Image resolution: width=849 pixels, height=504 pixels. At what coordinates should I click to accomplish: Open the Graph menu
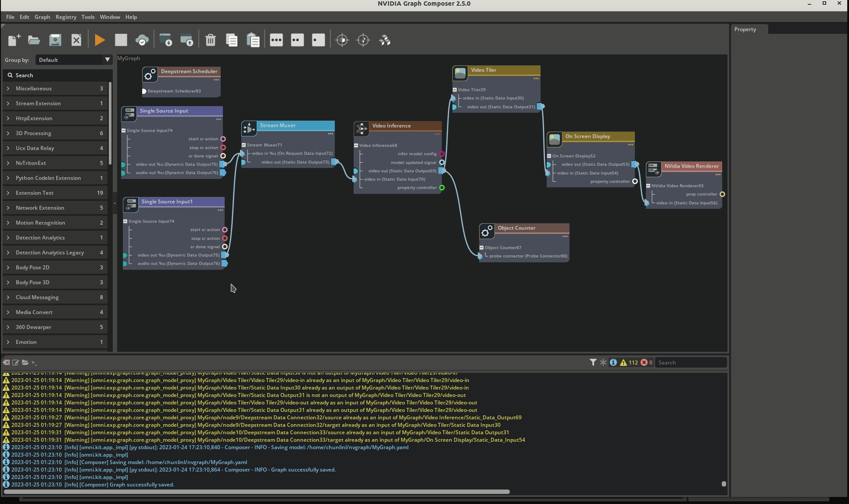click(43, 17)
